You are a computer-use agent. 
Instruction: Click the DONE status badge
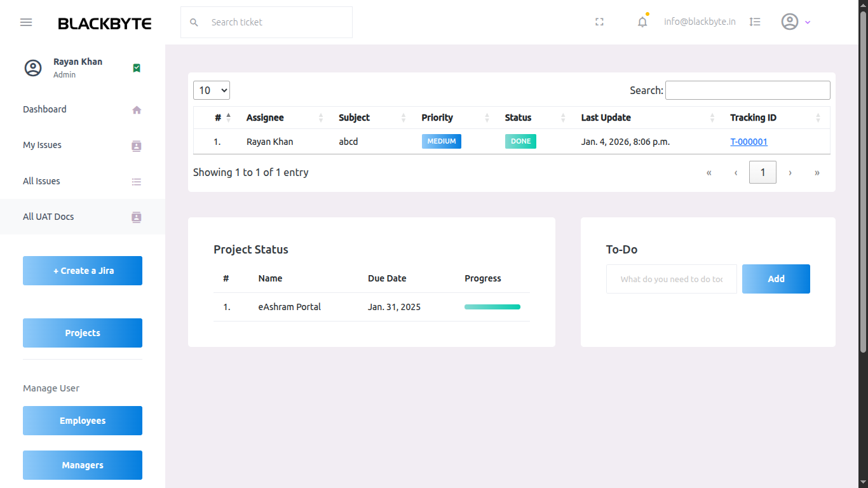point(520,141)
